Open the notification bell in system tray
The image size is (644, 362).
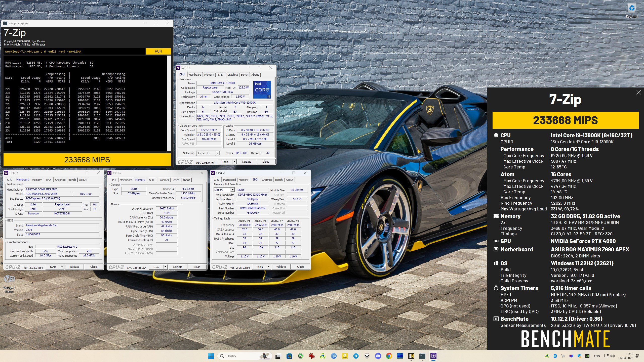pyautogui.click(x=637, y=356)
